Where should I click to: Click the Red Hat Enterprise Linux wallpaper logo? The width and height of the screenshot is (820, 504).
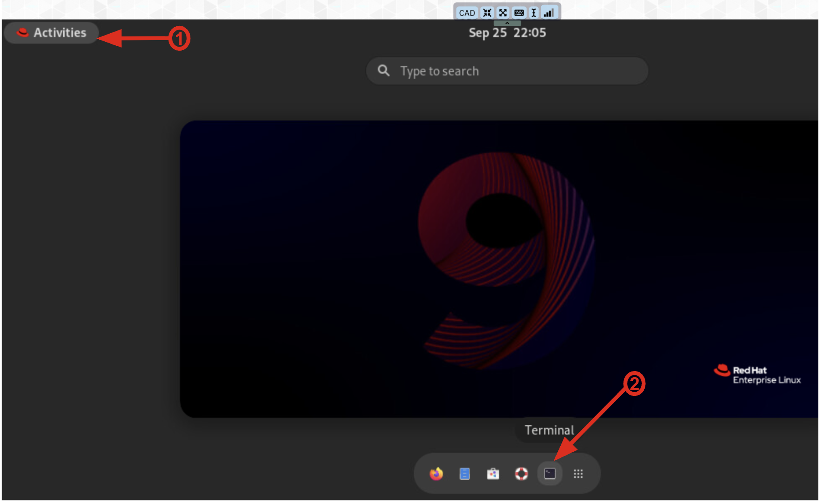click(757, 375)
